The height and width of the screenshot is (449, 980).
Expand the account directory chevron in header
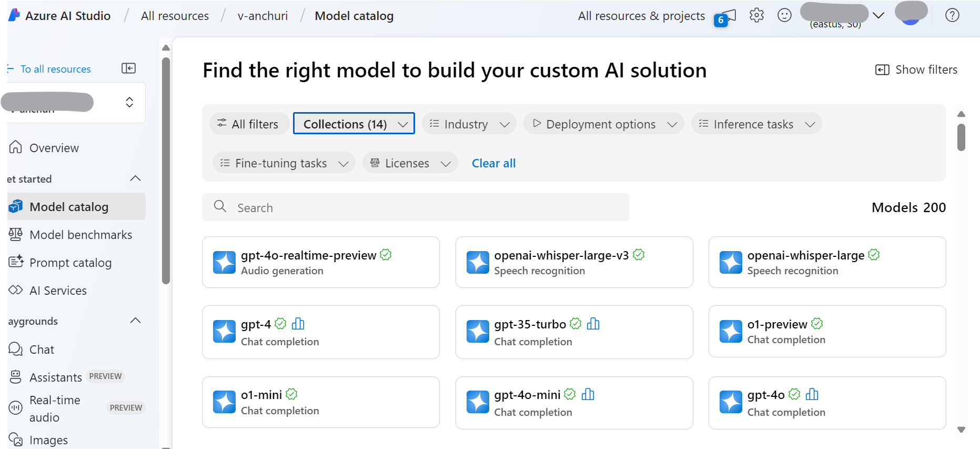(x=878, y=16)
